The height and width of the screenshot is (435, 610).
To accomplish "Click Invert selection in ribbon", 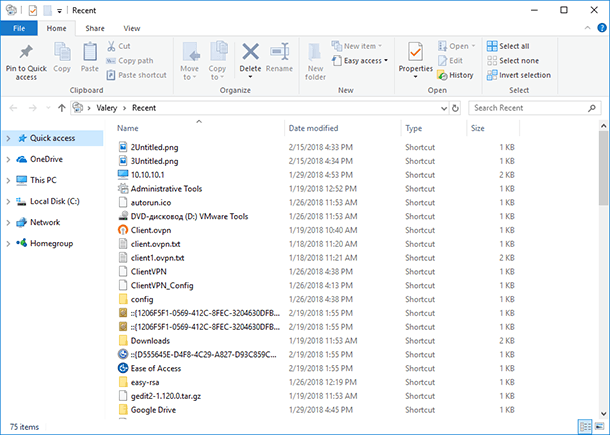I will pos(519,75).
